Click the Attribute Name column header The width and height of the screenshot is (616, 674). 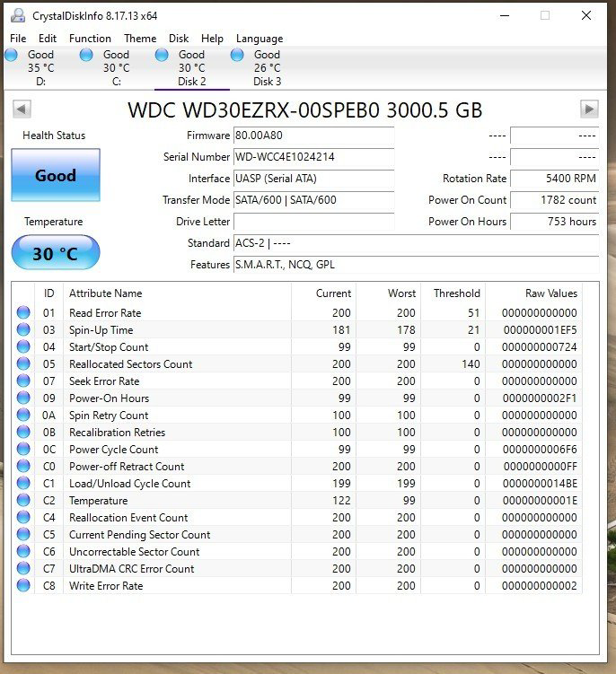click(177, 293)
